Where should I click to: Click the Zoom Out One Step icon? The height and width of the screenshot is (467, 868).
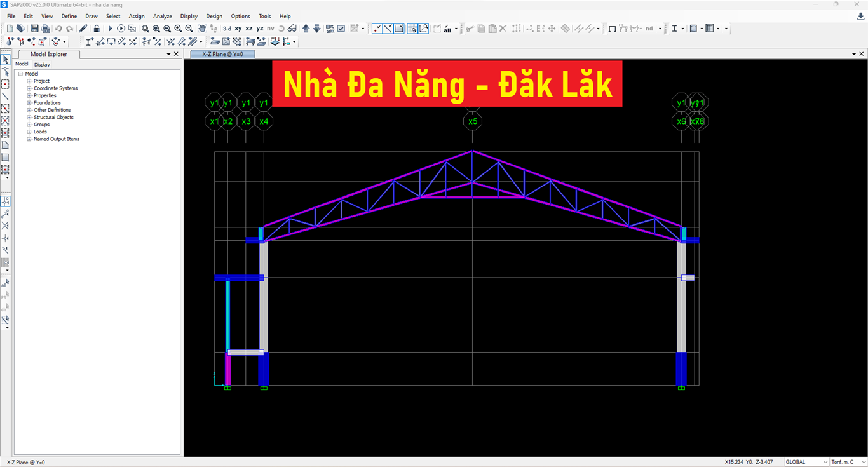pyautogui.click(x=189, y=29)
